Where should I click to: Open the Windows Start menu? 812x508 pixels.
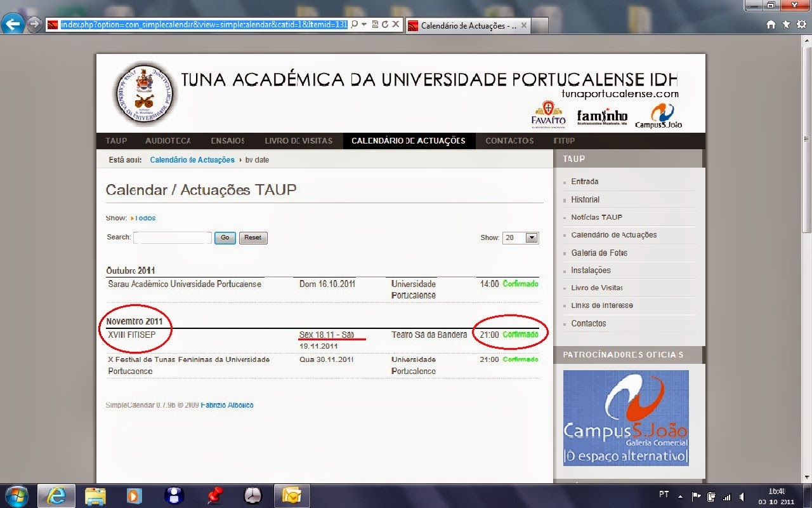click(16, 495)
